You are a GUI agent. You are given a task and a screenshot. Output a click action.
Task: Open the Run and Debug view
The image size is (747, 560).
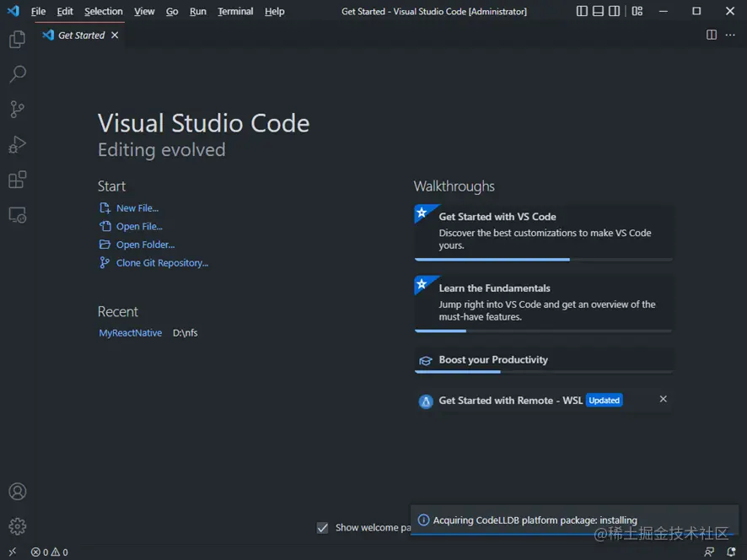point(17,145)
